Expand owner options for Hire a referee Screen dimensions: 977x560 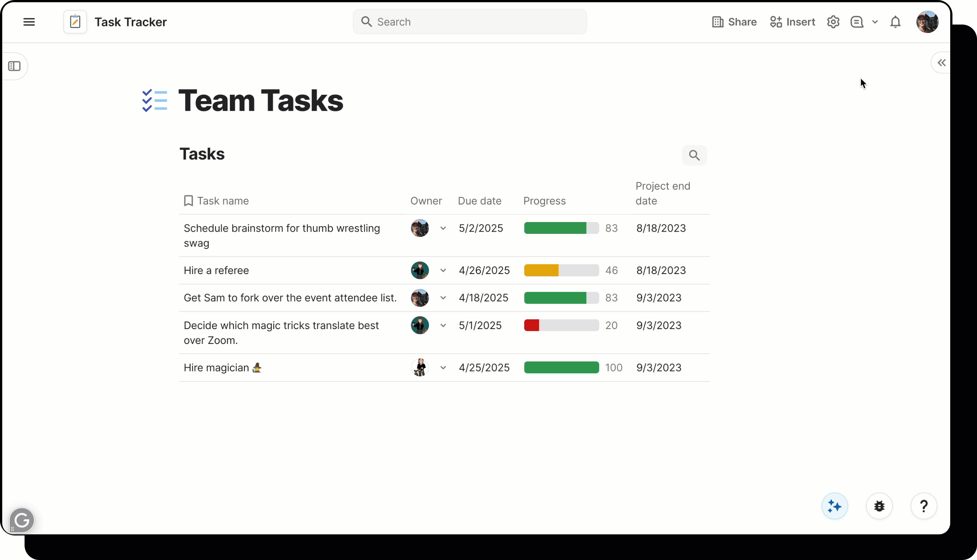pyautogui.click(x=442, y=270)
